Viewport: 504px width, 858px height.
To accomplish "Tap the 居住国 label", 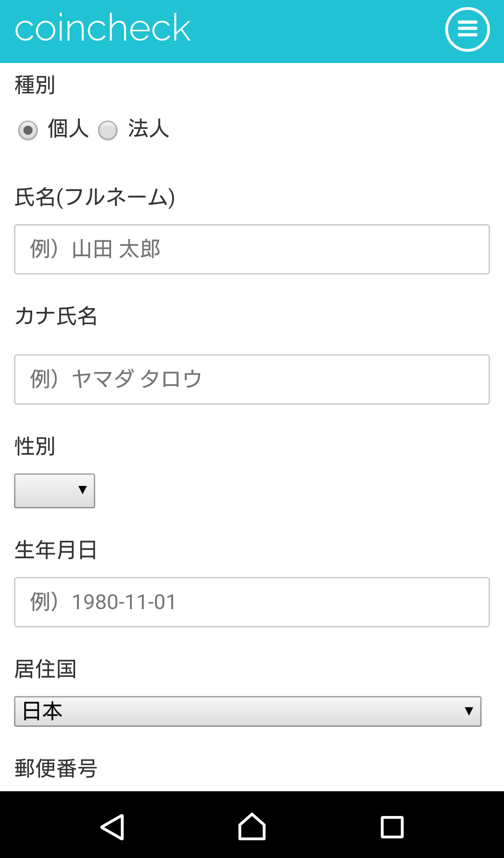I will coord(45,669).
